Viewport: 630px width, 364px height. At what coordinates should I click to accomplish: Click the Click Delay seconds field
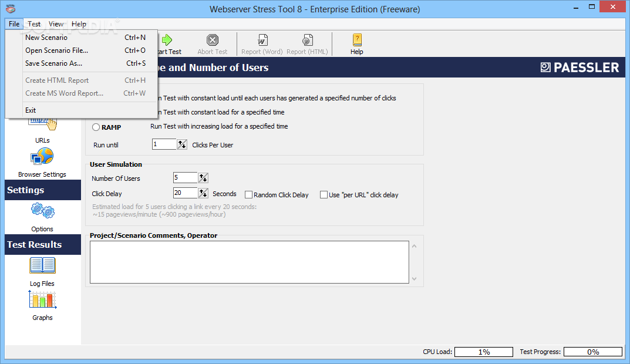click(185, 193)
